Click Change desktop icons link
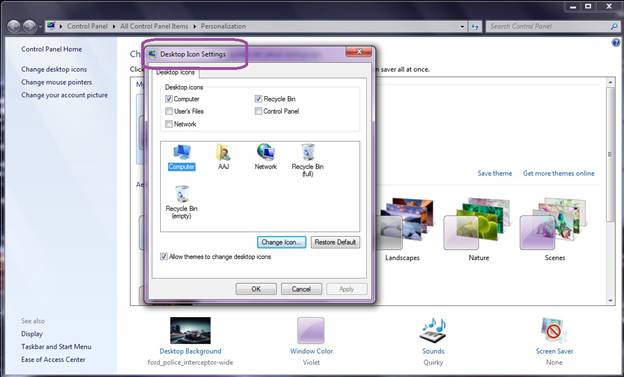Image resolution: width=624 pixels, height=377 pixels. pos(54,69)
